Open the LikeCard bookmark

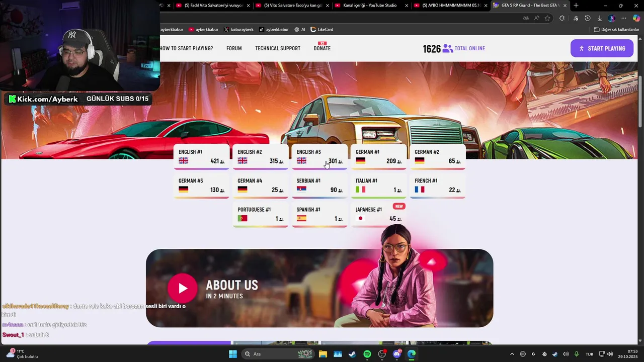(x=322, y=30)
